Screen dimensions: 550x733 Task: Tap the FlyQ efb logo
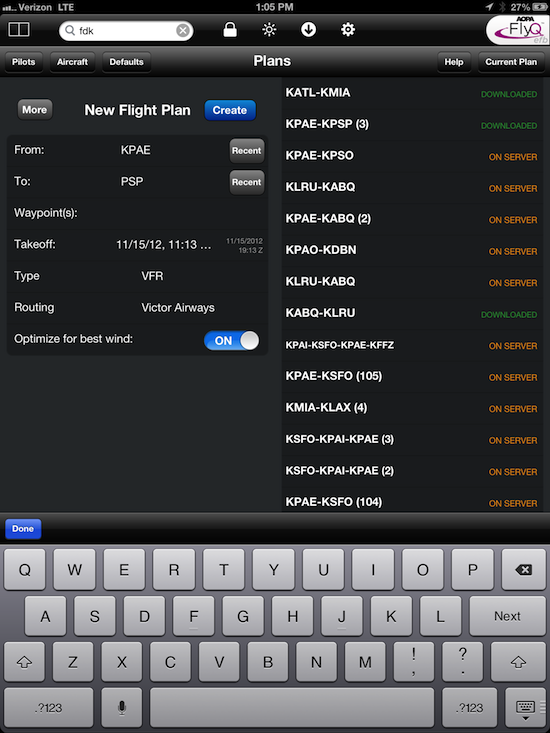pos(517,30)
